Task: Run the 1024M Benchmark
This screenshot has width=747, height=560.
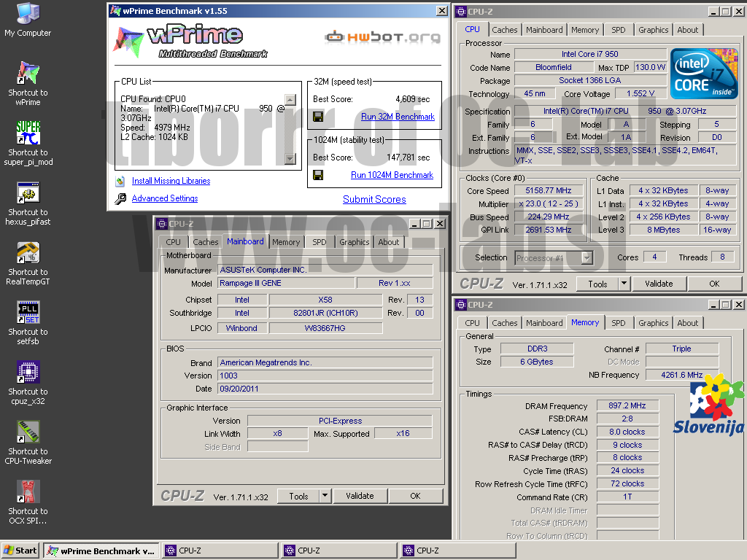Action: (x=392, y=175)
